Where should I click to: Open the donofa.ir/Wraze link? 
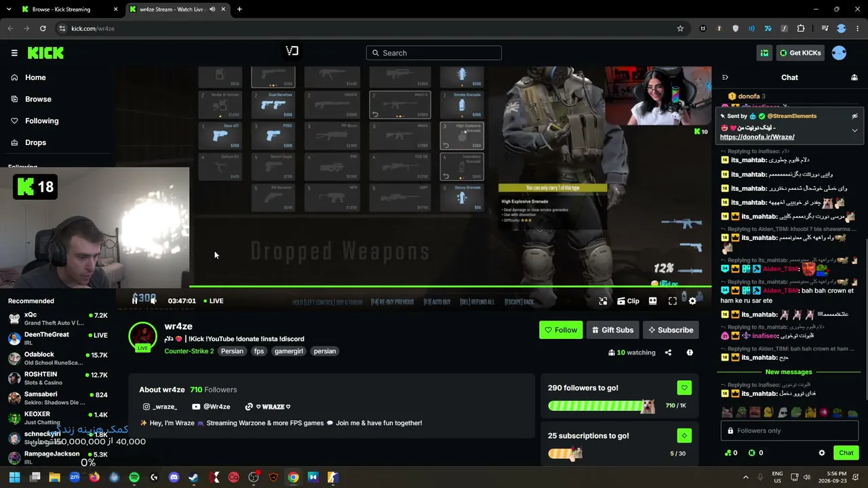click(x=757, y=137)
